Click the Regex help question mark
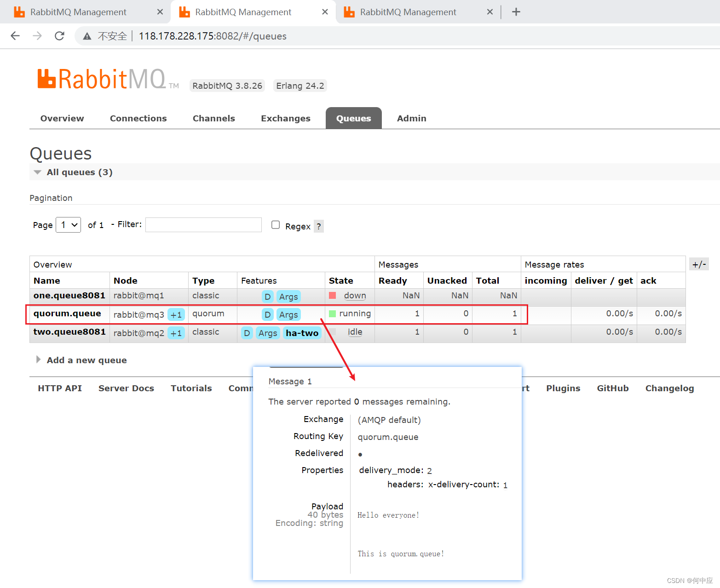This screenshot has height=588, width=720. (x=319, y=226)
